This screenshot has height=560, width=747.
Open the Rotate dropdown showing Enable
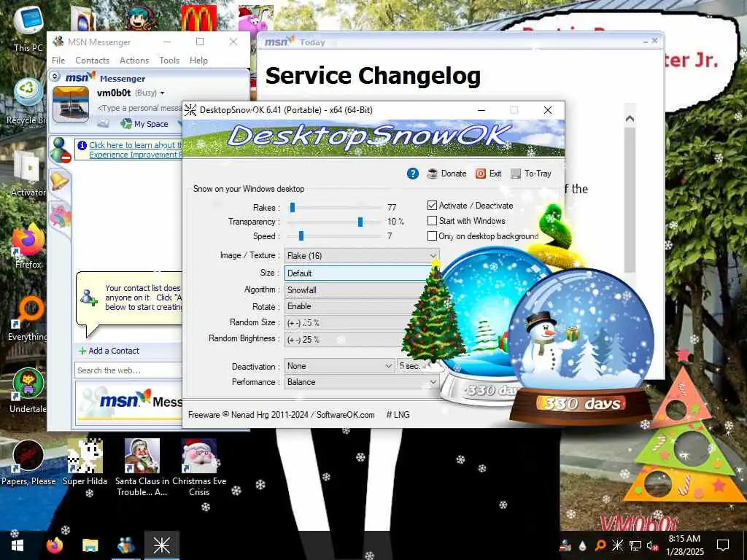coord(352,306)
